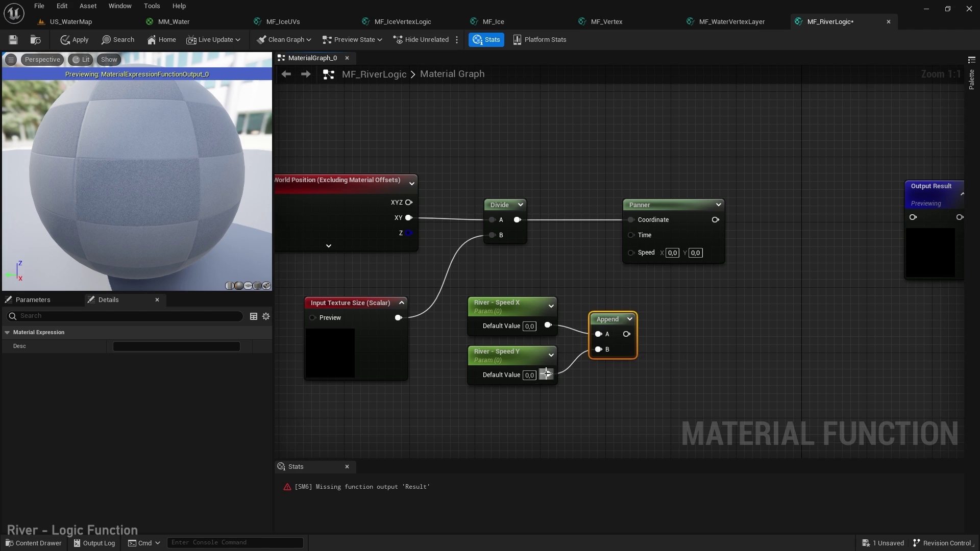This screenshot has height=551, width=980.
Task: Collapse the Material Expression section
Action: [x=7, y=333]
